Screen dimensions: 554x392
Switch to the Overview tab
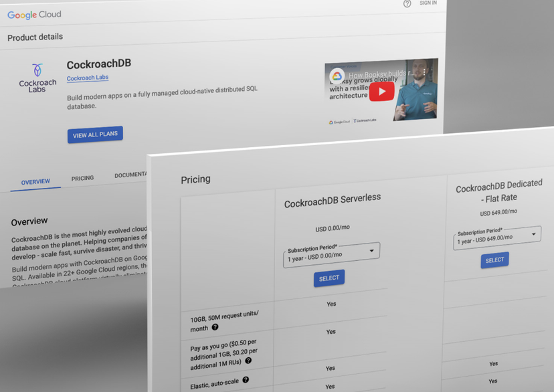click(x=35, y=182)
